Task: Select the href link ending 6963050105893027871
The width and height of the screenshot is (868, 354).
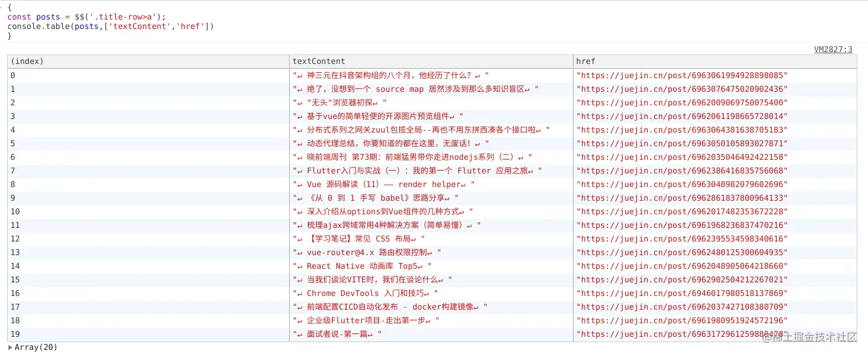Action: (683, 143)
